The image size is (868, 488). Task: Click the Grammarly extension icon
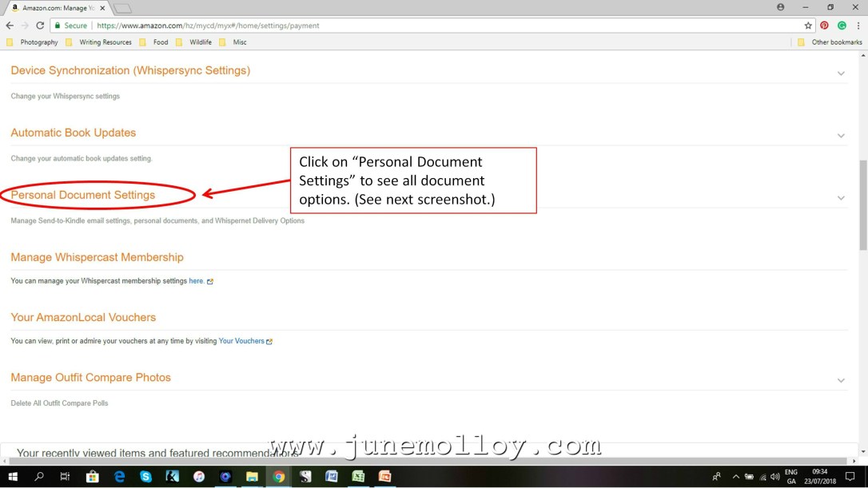point(841,26)
